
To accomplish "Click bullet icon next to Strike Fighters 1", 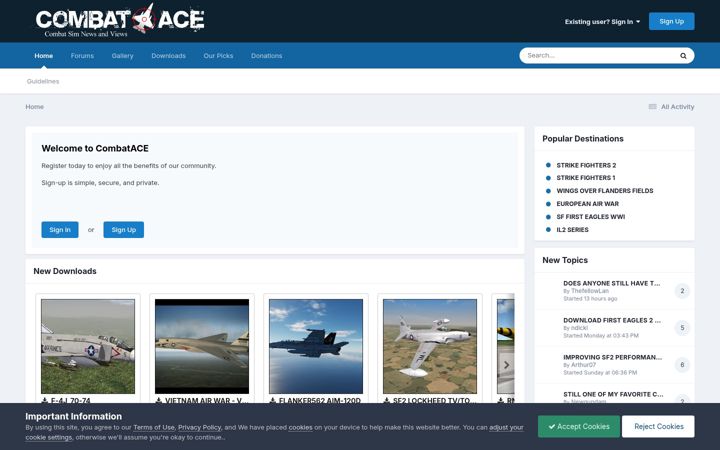I will (548, 178).
